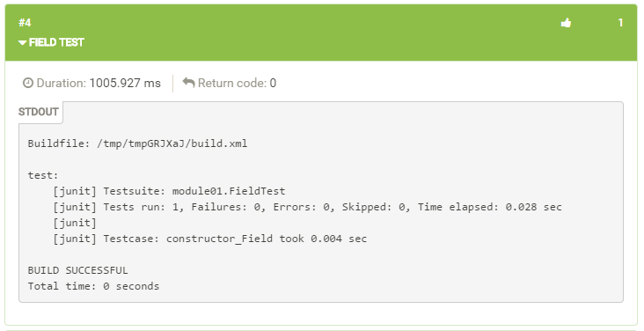Click the clock Duration icon

point(27,83)
